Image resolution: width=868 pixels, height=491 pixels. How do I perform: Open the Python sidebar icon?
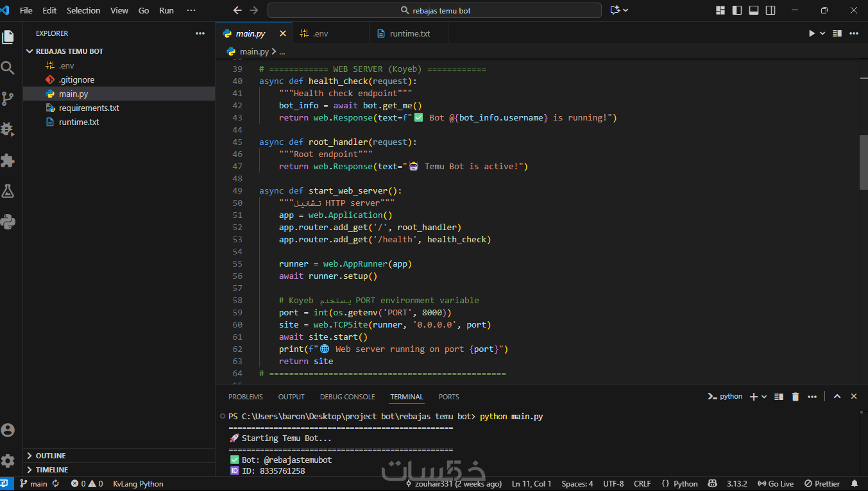(8, 222)
